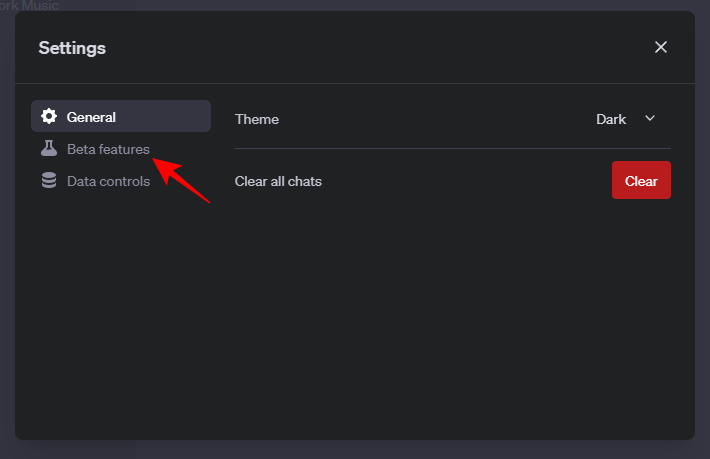Click the empty panel area below Clear all chats
The image size is (710, 459).
coord(452,320)
